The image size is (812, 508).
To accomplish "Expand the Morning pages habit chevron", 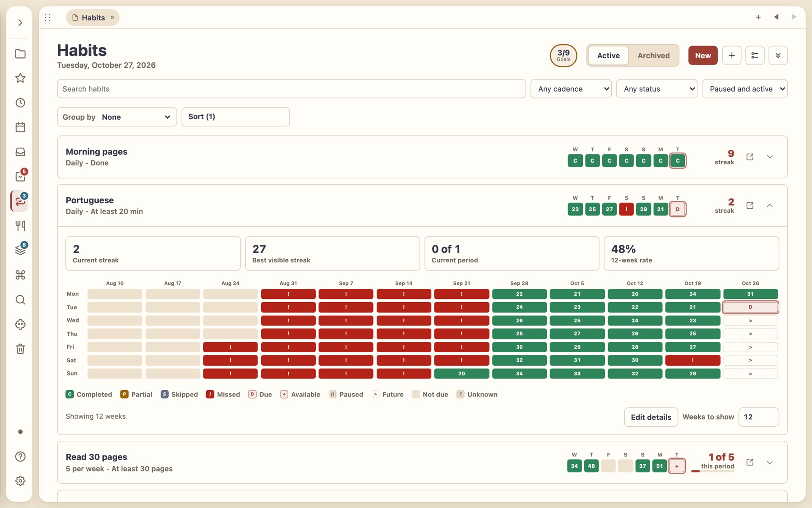I will (x=770, y=157).
